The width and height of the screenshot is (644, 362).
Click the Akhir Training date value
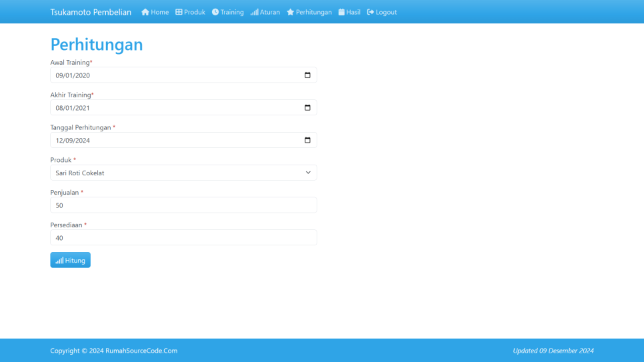pyautogui.click(x=73, y=108)
